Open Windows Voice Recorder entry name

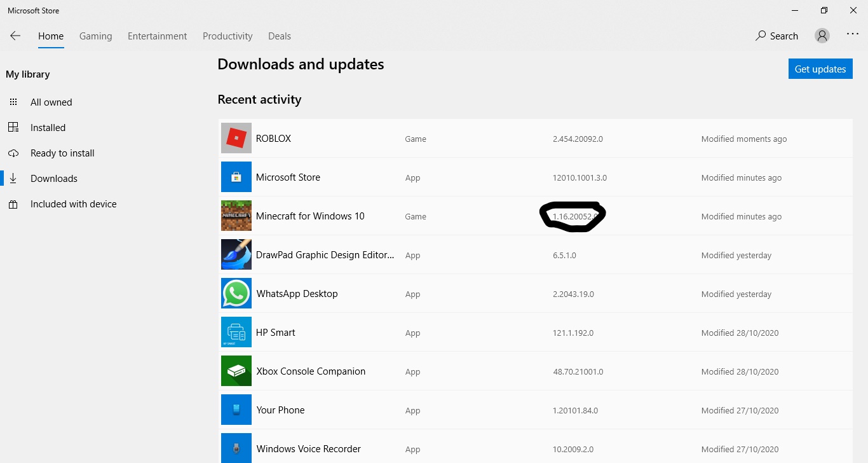[309, 448]
